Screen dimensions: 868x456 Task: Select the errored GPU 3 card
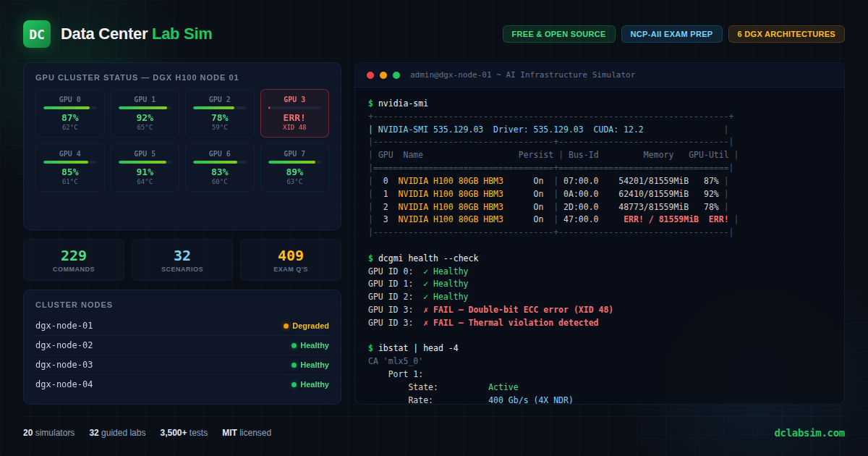click(x=294, y=113)
